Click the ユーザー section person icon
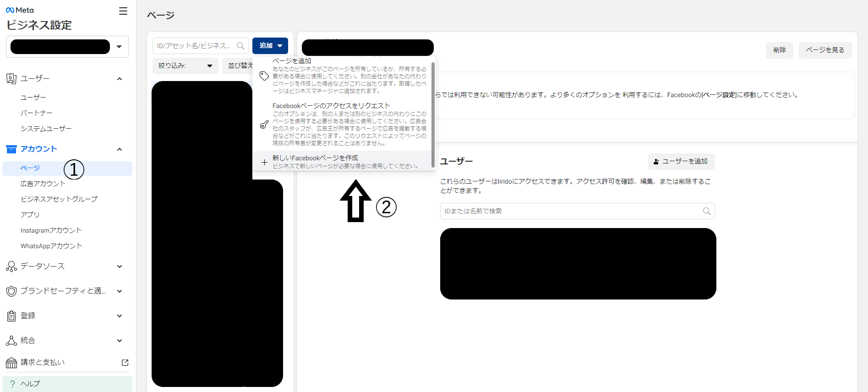The width and height of the screenshot is (868, 392). (11, 78)
